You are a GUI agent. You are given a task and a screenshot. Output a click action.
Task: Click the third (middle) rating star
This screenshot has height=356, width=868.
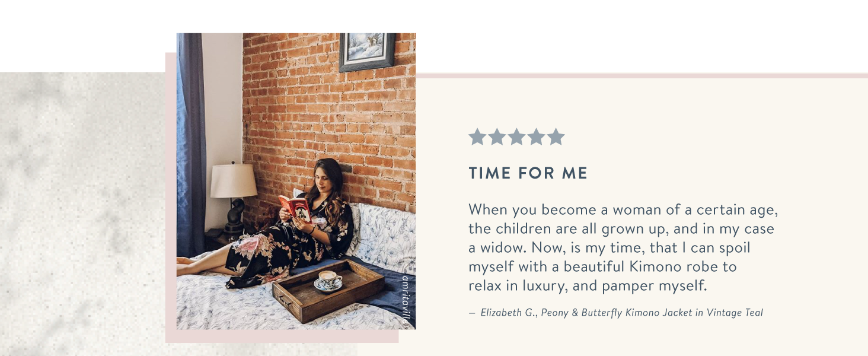pos(516,137)
